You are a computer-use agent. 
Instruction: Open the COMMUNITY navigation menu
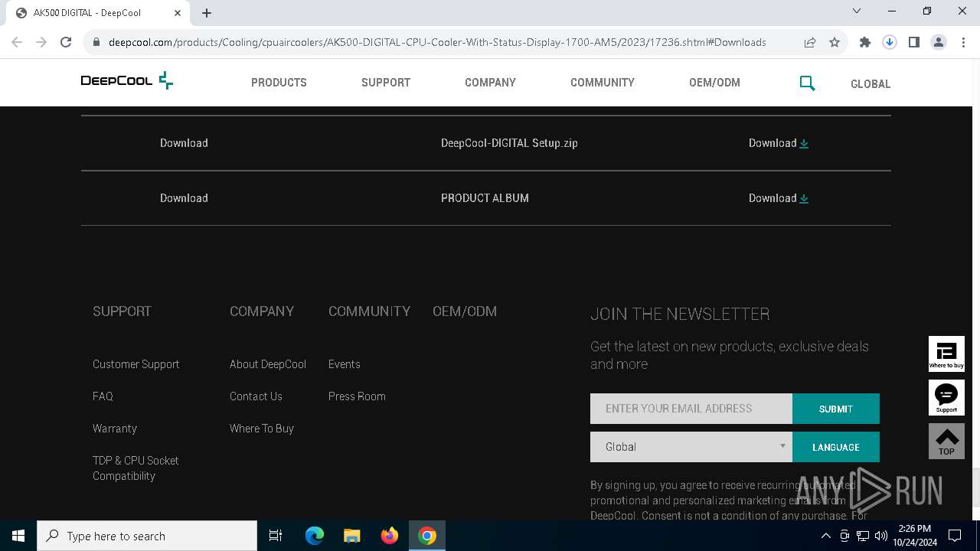(x=603, y=83)
